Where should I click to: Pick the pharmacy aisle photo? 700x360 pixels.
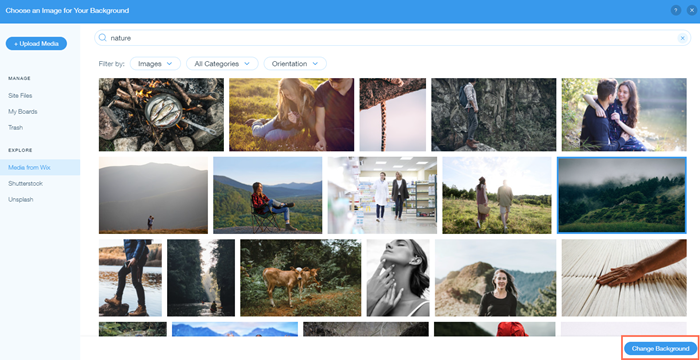tap(382, 195)
